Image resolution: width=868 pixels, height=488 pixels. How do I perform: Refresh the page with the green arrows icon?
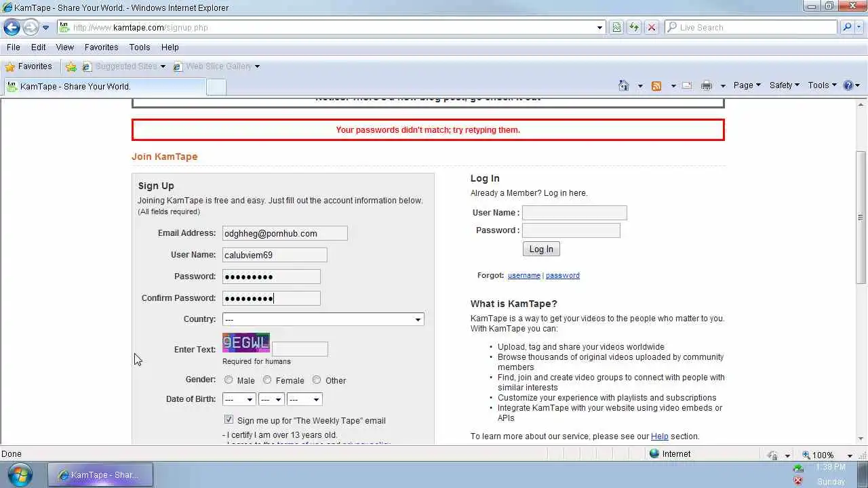click(x=634, y=28)
